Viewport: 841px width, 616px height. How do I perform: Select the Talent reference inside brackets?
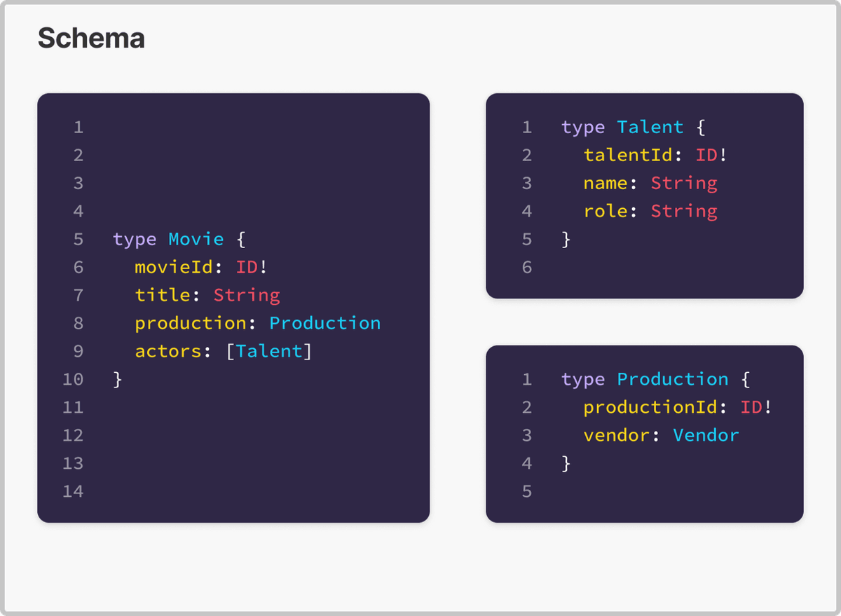click(x=269, y=351)
